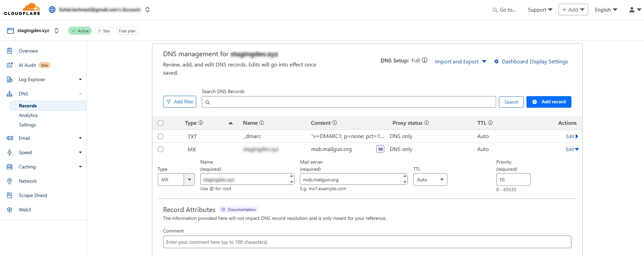Check the MX record checkbox
Image resolution: width=644 pixels, height=256 pixels.
coord(160,149)
